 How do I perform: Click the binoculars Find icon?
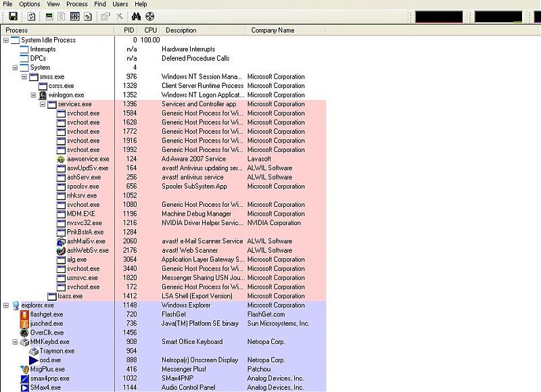pyautogui.click(x=136, y=16)
